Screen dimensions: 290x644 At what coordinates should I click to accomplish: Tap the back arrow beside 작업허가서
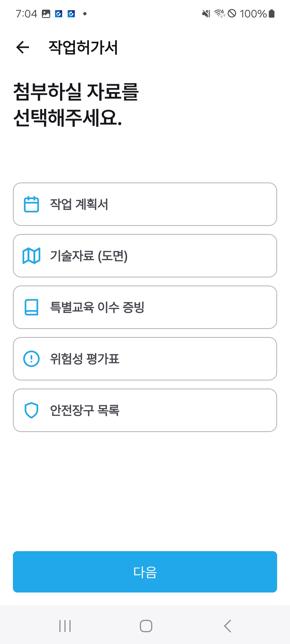tap(23, 47)
